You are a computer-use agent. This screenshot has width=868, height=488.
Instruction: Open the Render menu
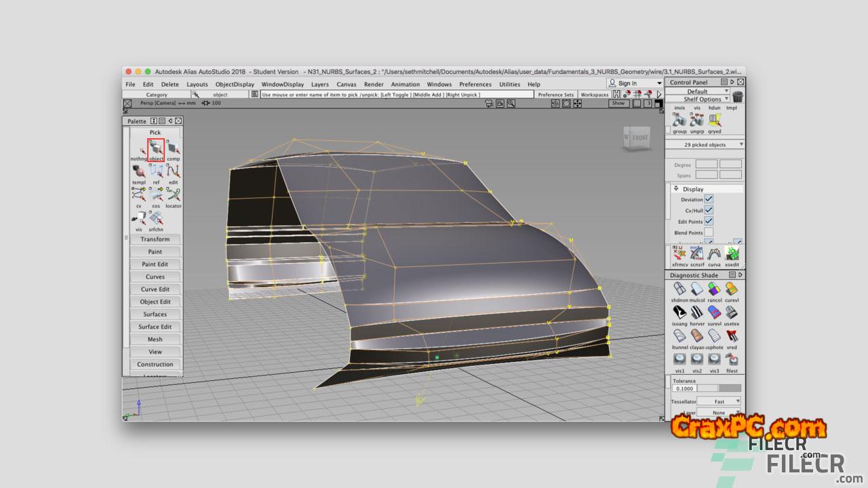(374, 85)
